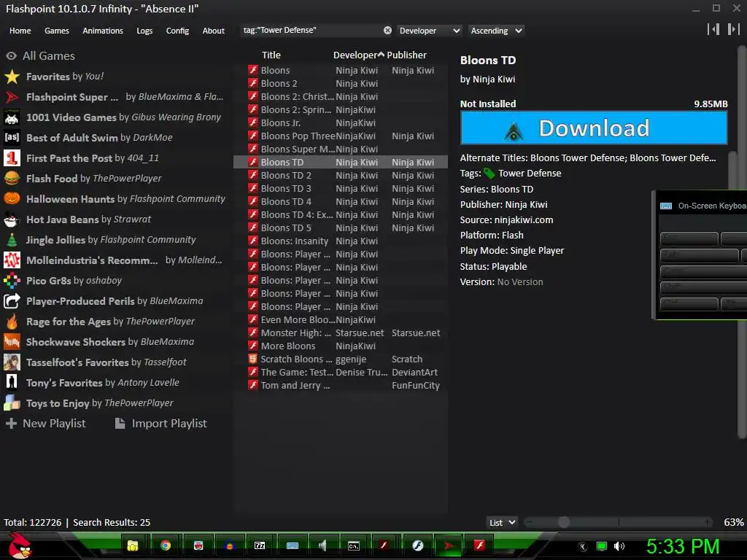Create a New Playlist
The image size is (747, 560).
[x=46, y=424]
